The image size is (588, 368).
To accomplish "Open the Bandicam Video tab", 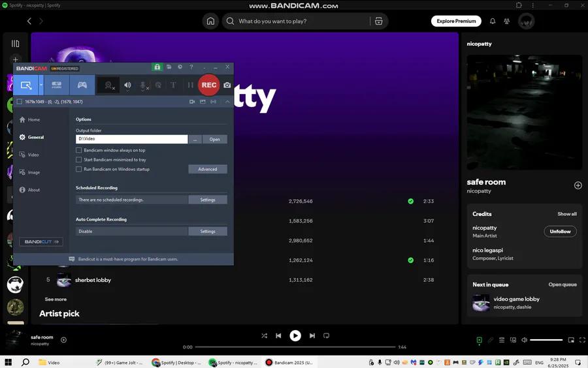I will point(29,155).
